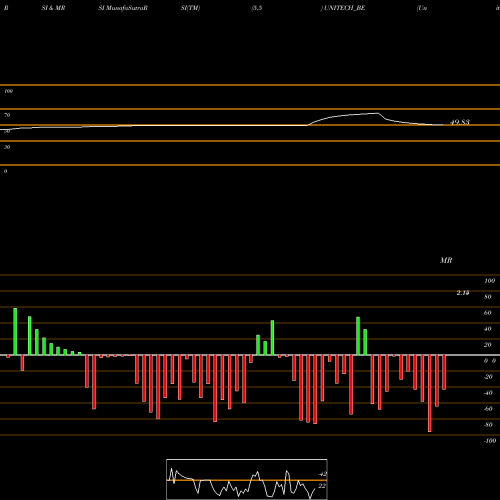Click the 49.83 RSI value label
This screenshot has width=500, height=500.
460,122
